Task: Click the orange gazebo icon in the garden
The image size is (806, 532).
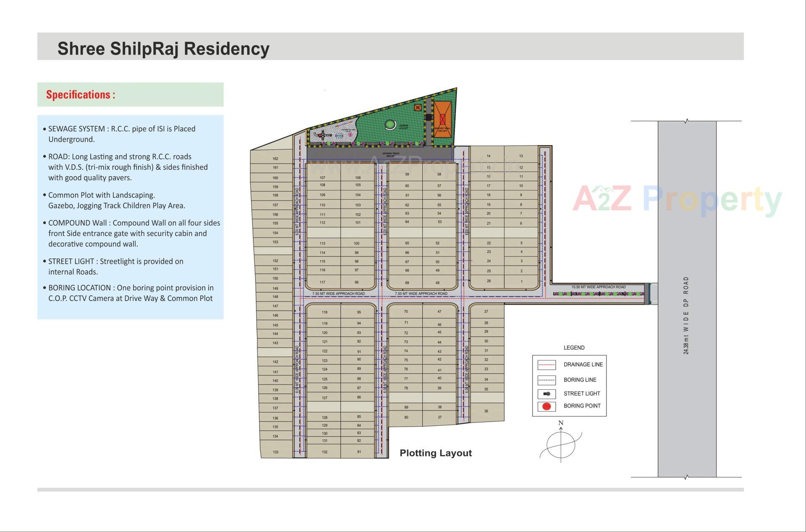Action: click(x=418, y=107)
